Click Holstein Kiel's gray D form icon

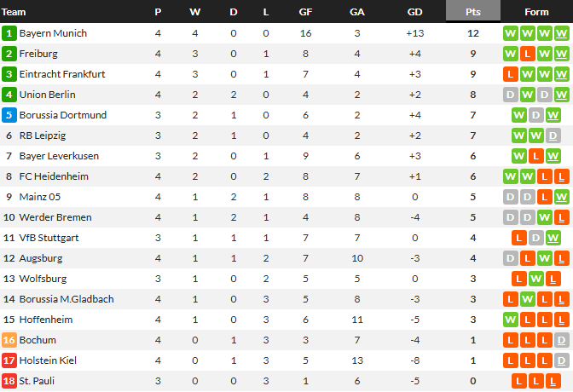tap(560, 360)
